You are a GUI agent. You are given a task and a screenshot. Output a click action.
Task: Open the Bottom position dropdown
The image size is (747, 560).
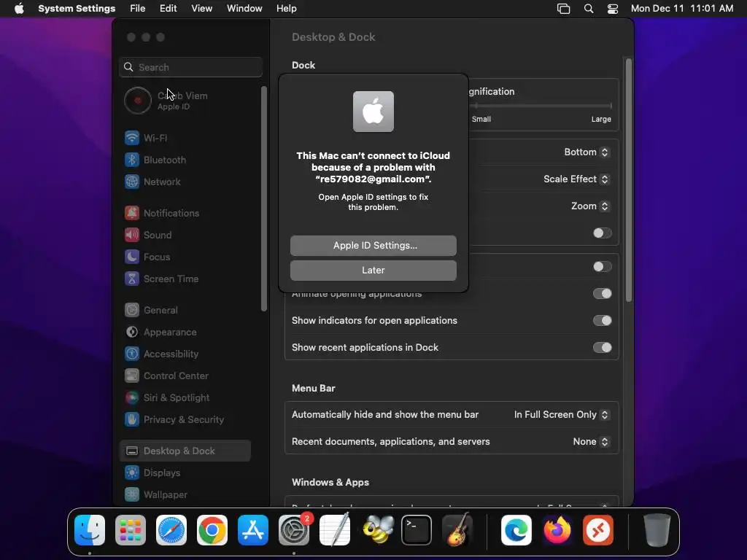[587, 152]
